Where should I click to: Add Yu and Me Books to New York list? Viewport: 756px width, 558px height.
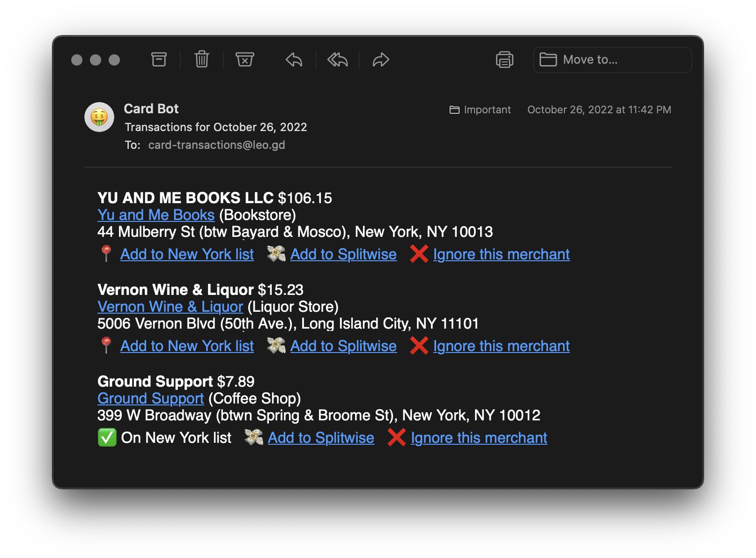187,254
